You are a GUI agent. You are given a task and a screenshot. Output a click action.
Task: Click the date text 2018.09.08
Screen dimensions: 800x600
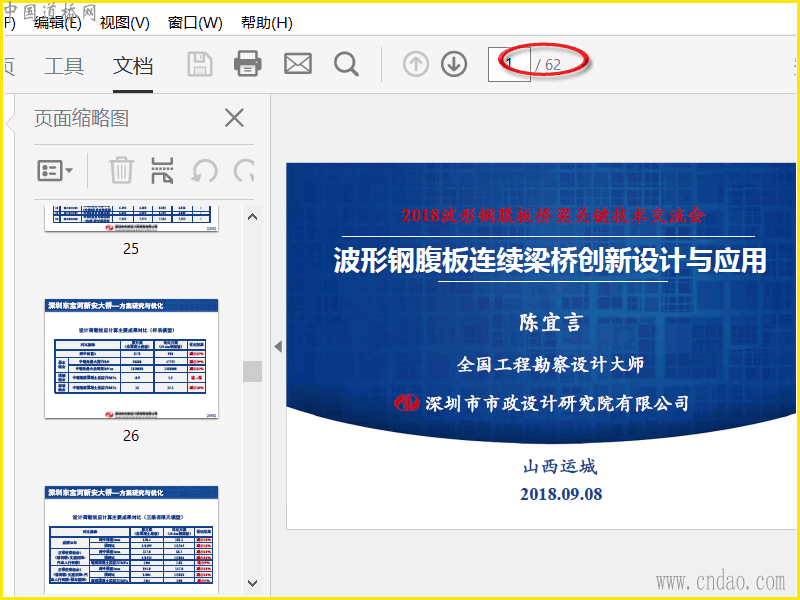click(x=561, y=494)
